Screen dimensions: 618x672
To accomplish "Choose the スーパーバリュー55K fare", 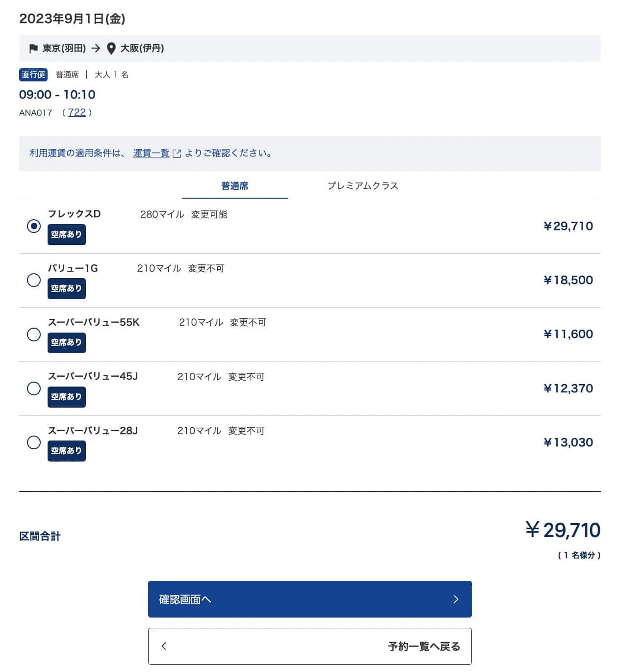I will click(x=34, y=335).
